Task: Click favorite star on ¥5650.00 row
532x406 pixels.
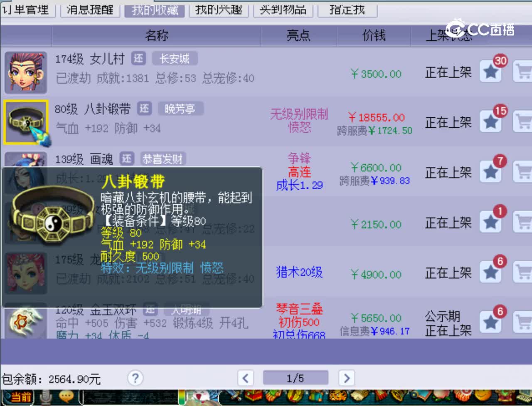Action: [490, 322]
